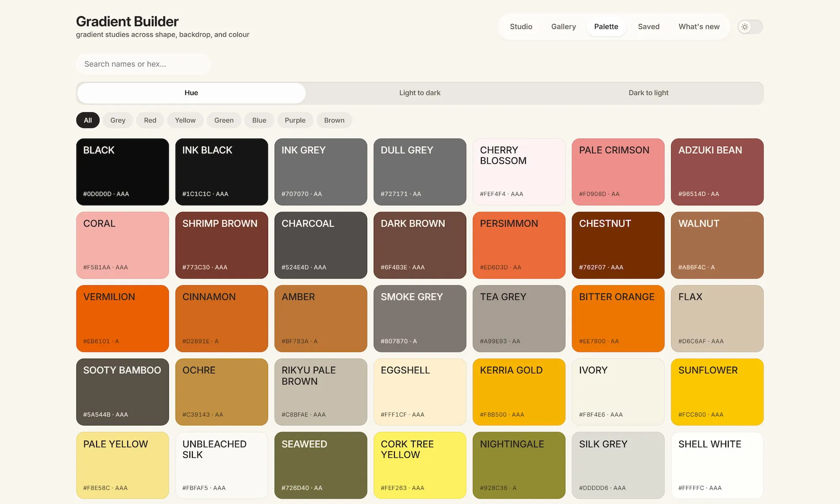Filter colours by Blue

[x=259, y=120]
